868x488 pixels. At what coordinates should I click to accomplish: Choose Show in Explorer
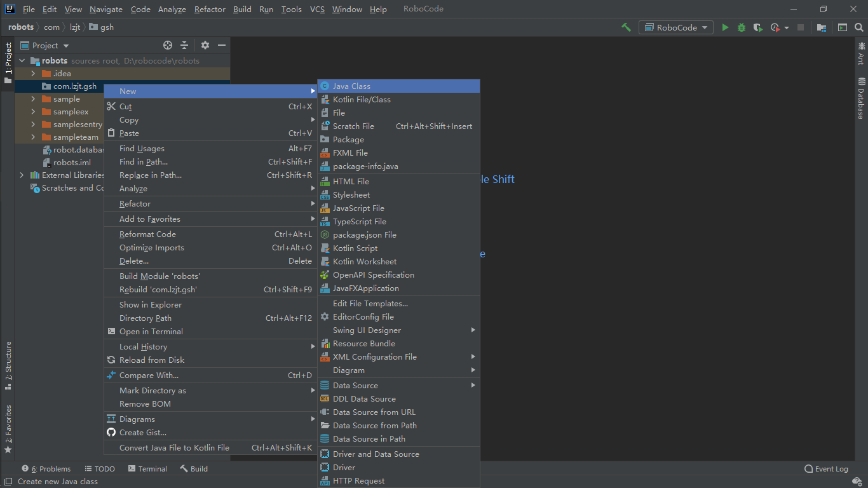[x=210, y=304]
